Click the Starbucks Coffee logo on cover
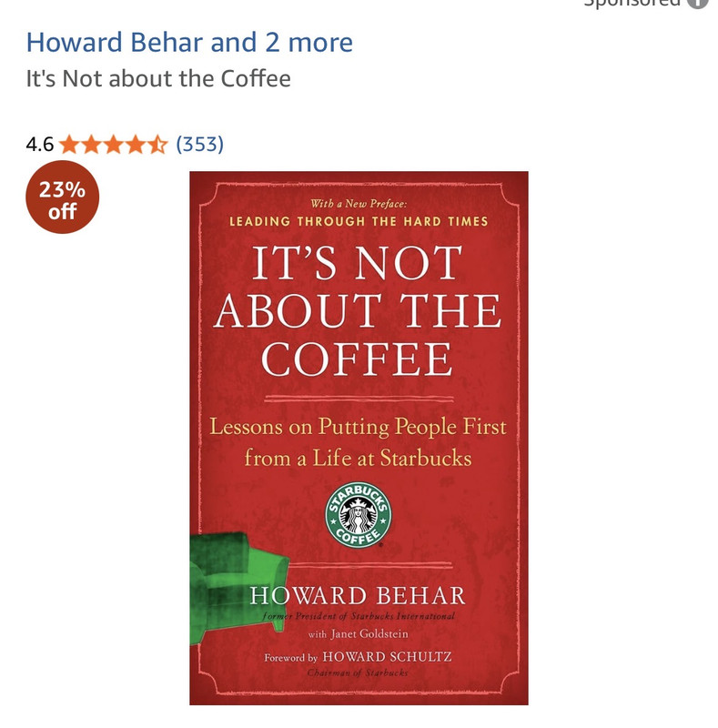Image resolution: width=718 pixels, height=728 pixels. click(x=358, y=514)
